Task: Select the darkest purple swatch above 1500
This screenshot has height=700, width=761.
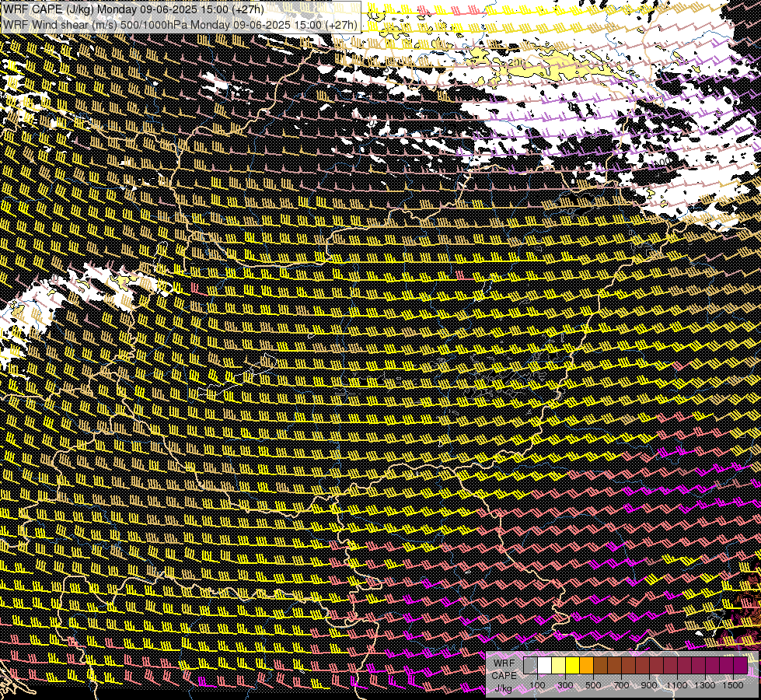Action: 740,666
